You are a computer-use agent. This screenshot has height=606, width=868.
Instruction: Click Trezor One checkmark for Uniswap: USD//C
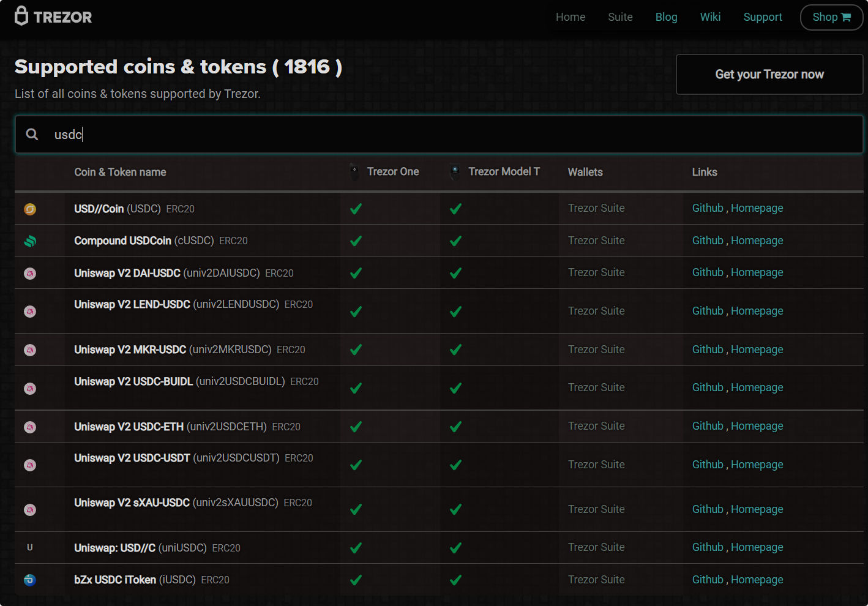356,548
